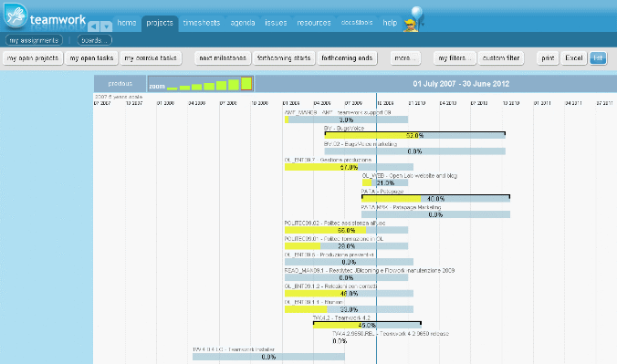Click the teamwork hand logo icon

15,16
